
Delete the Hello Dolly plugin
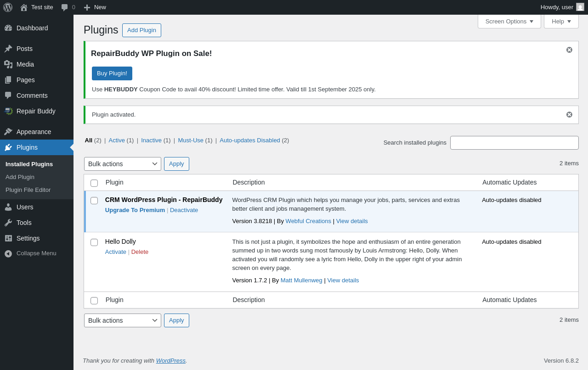140,252
